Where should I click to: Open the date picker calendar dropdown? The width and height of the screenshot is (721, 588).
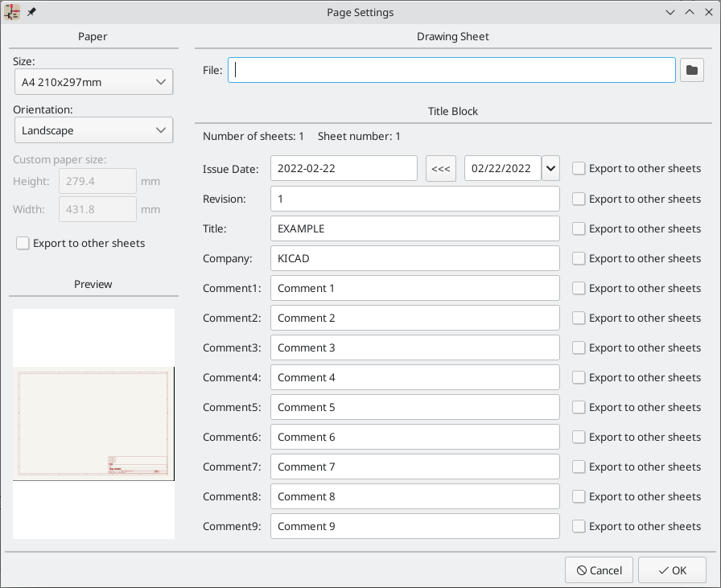550,168
